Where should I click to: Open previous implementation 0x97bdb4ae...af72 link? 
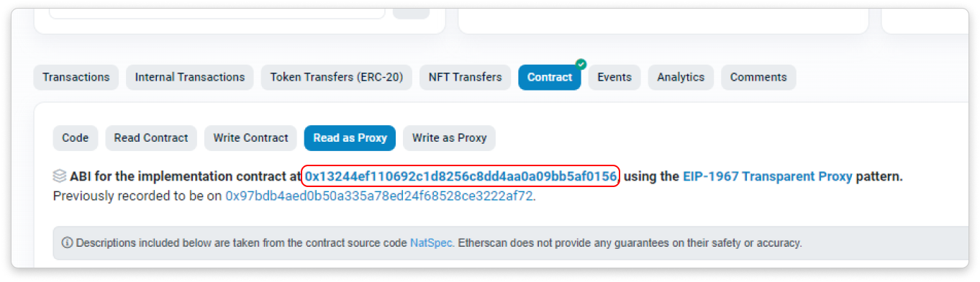pyautogui.click(x=379, y=196)
